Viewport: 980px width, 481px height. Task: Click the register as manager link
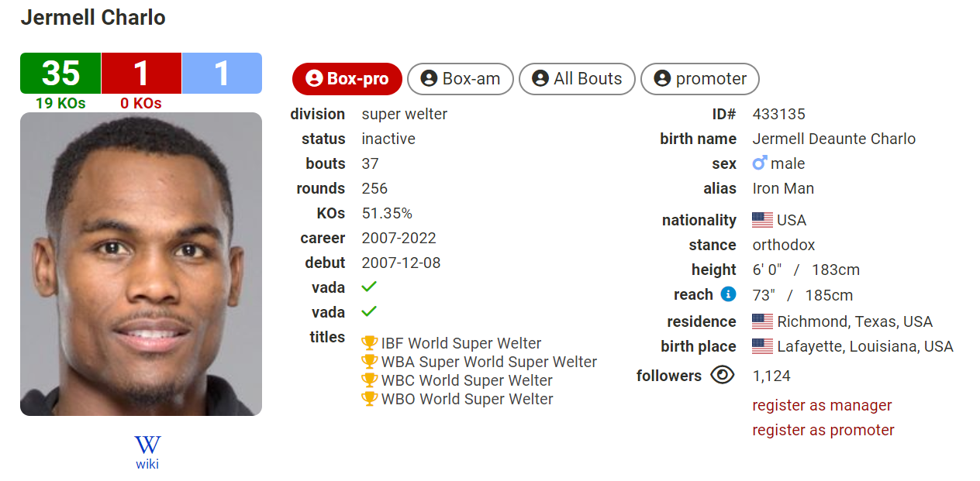pos(822,405)
